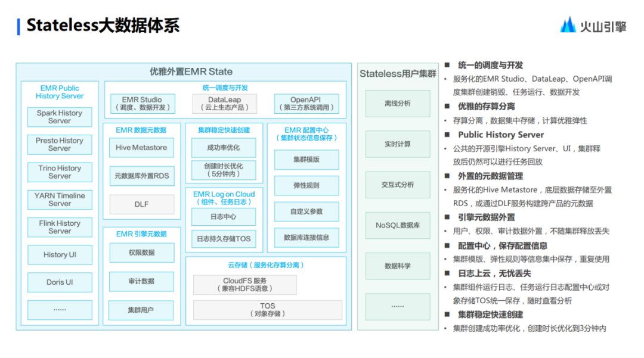The height and width of the screenshot is (358, 644).
Task: Click the 云存储 heading
Action: point(266,265)
